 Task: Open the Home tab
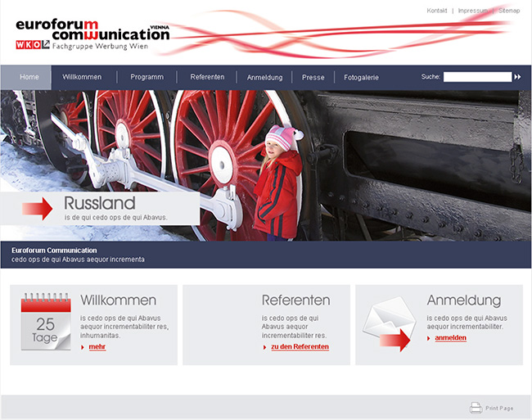29,77
